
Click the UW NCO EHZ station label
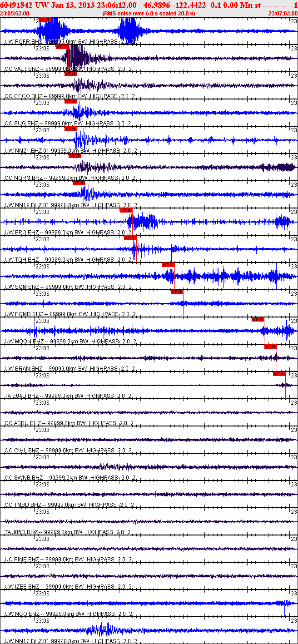[68, 614]
